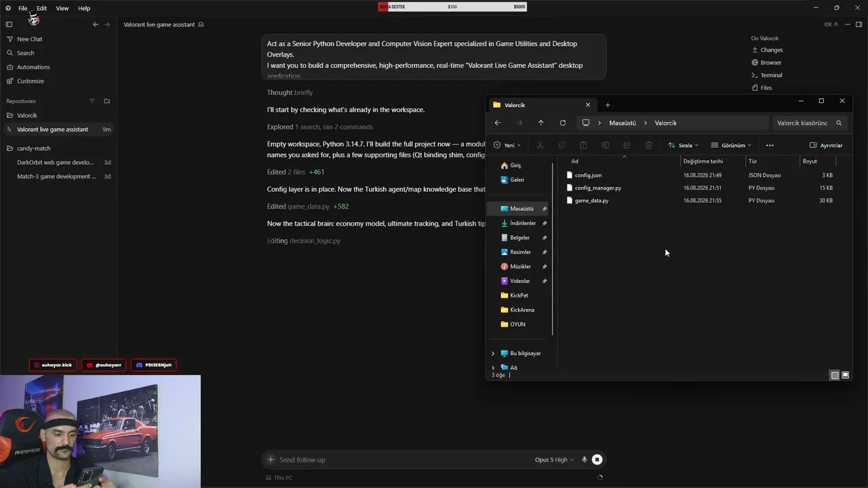Toggle the Ayrıntılar details pane
This screenshot has width=868, height=488.
pos(826,145)
